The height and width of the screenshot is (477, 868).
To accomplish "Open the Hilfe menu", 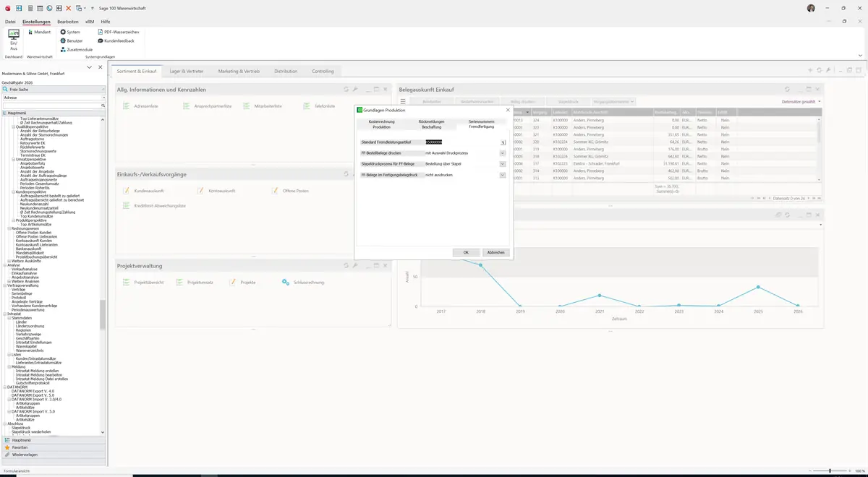I will (x=106, y=22).
